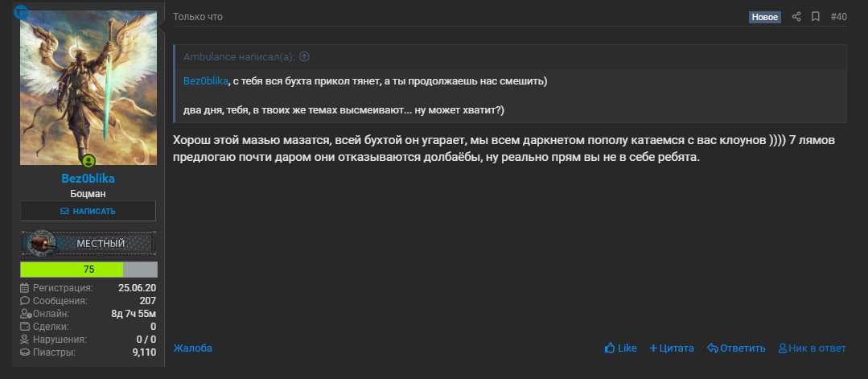Click the violations skull icon
868x379 pixels.
(x=24, y=339)
